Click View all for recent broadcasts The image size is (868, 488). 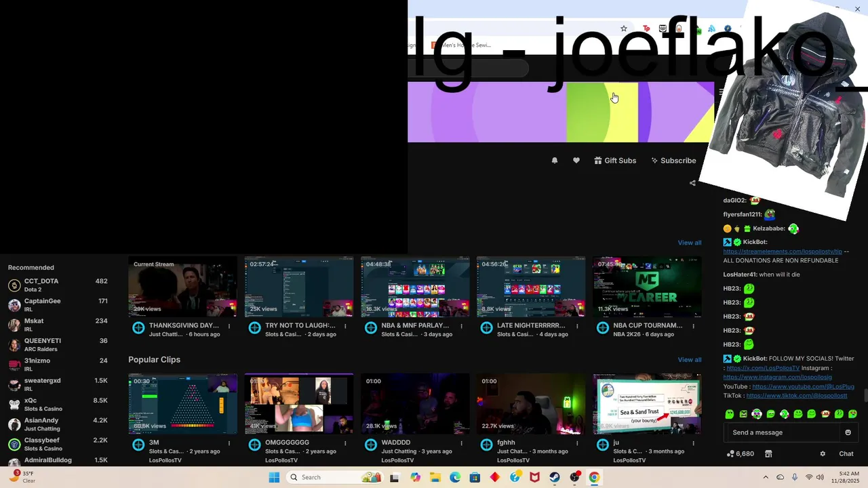690,243
